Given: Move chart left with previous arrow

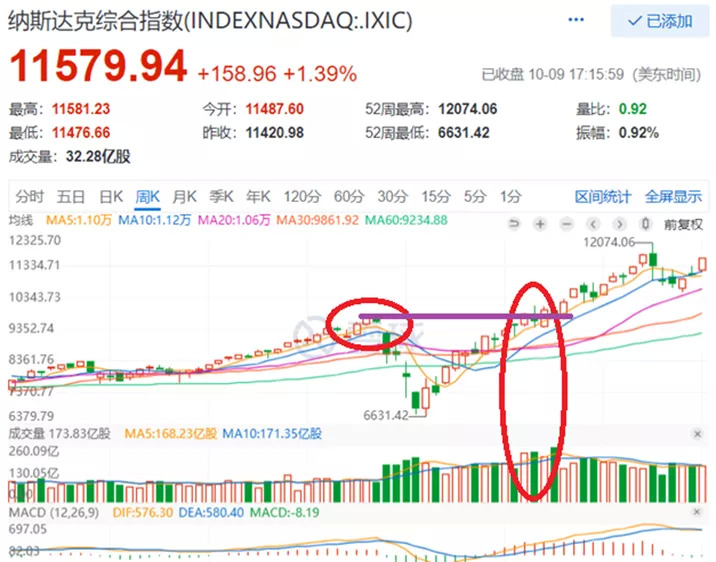Looking at the screenshot, I should 593,224.
